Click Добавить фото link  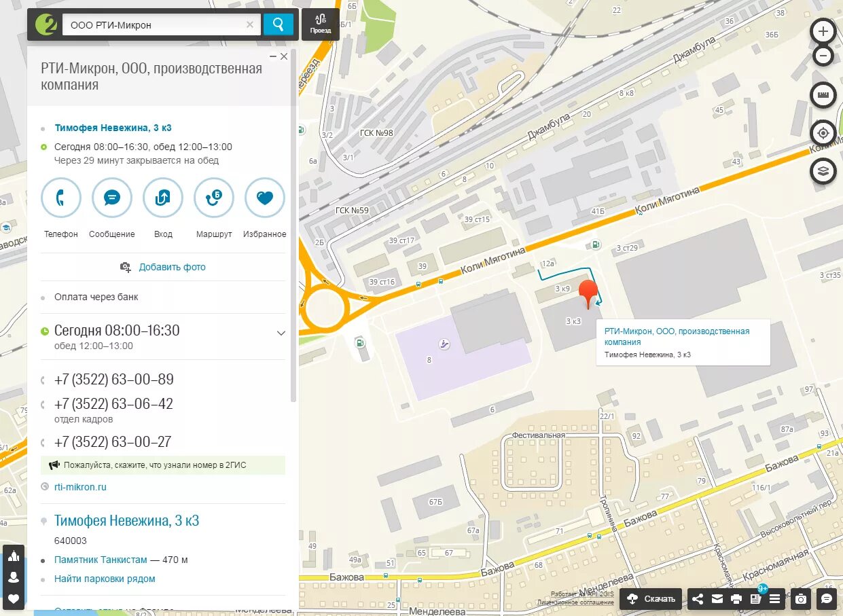pyautogui.click(x=172, y=267)
